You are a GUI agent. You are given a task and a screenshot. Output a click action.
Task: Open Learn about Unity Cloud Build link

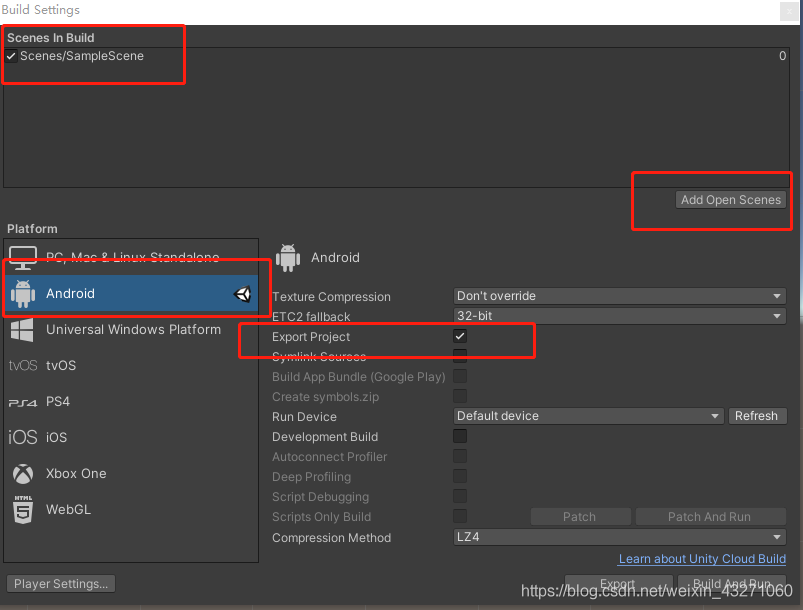click(x=702, y=559)
